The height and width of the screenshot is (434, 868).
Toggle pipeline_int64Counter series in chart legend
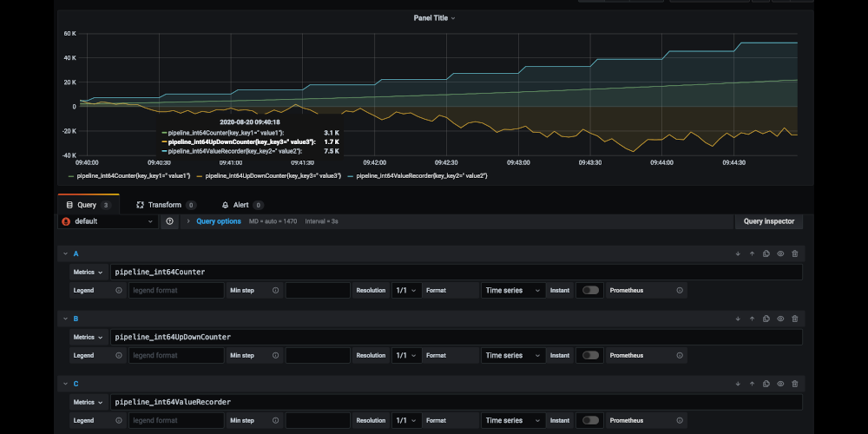tap(134, 175)
